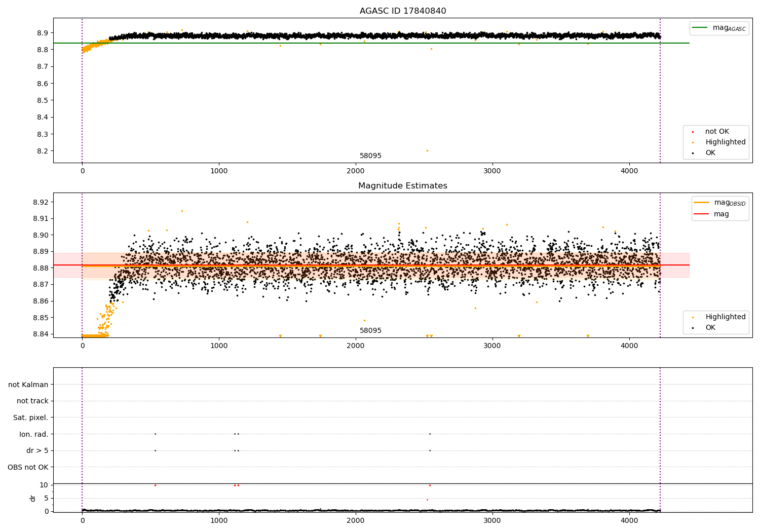Click the '58095' label in middle plot
Viewport: 760px width, 532px height.
370,331
